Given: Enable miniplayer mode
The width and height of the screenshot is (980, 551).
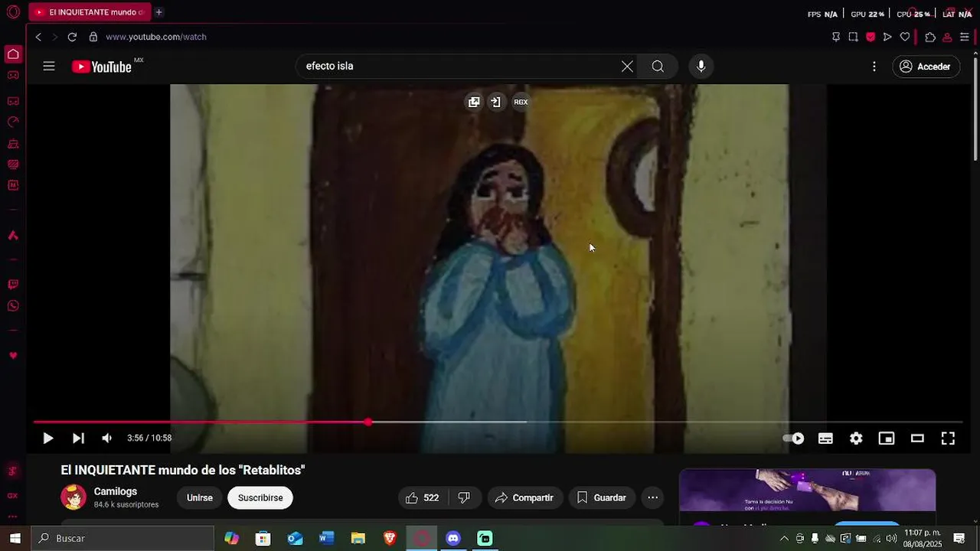Looking at the screenshot, I should [x=887, y=439].
